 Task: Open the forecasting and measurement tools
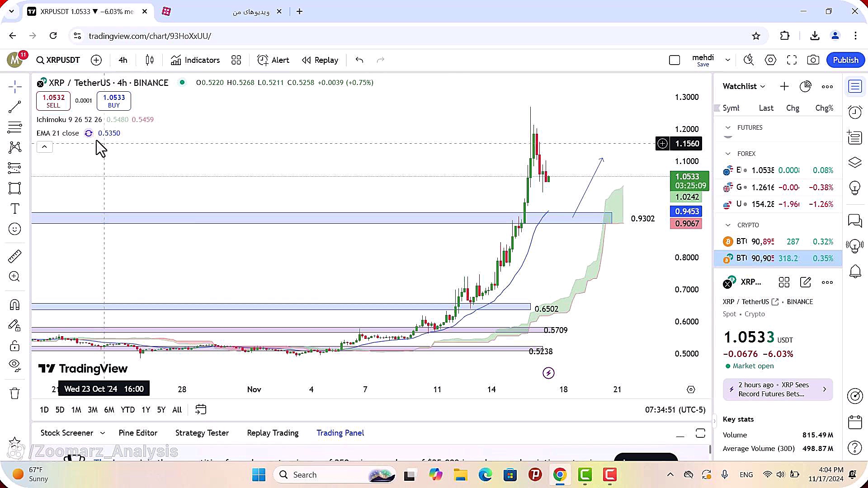(15, 168)
